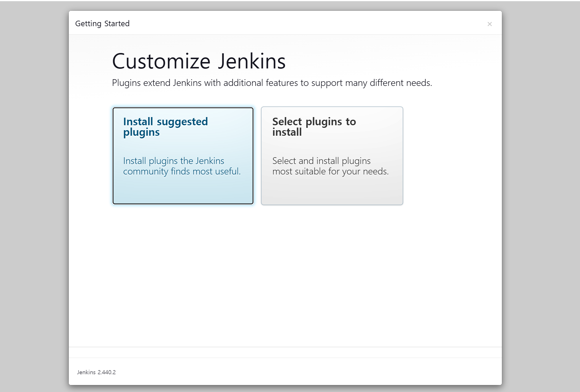Click the Customize Jenkins heading
Screen dimensions: 580x392
[198, 61]
